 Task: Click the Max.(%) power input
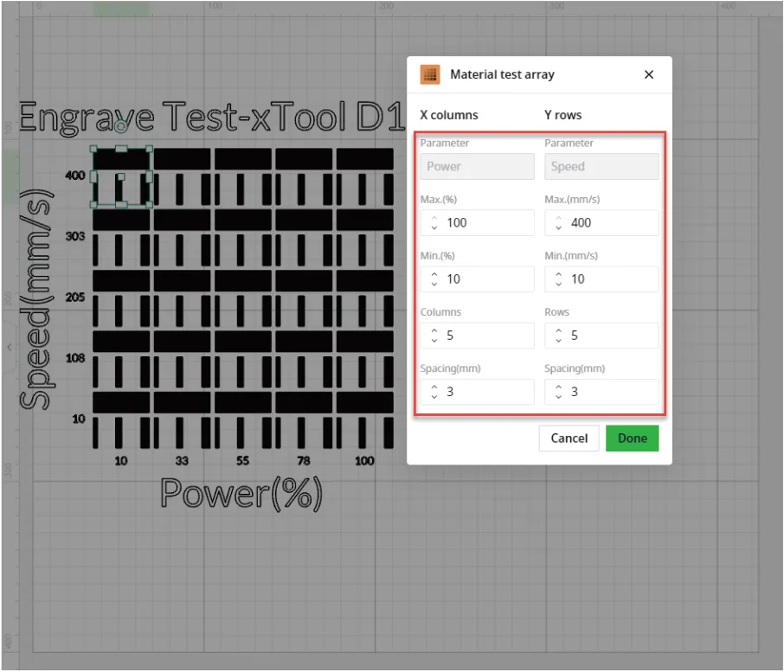pos(477,223)
